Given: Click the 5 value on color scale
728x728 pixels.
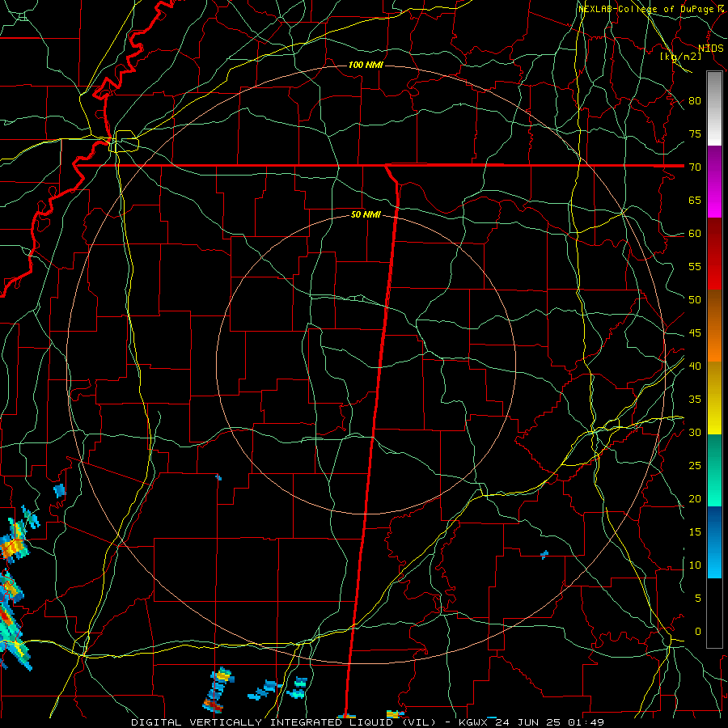Looking at the screenshot, I should click(698, 599).
